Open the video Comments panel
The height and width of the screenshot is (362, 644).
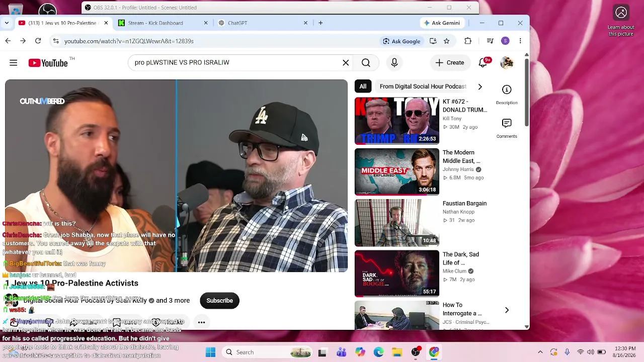click(507, 128)
